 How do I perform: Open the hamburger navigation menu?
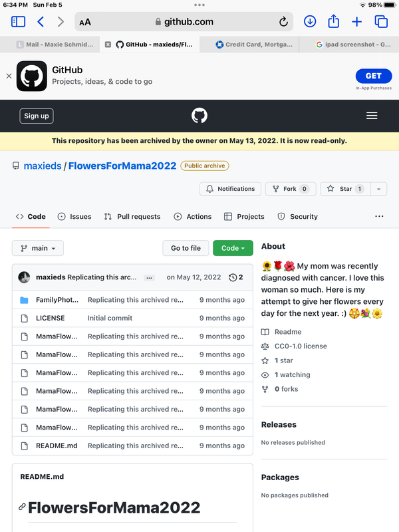(x=372, y=116)
